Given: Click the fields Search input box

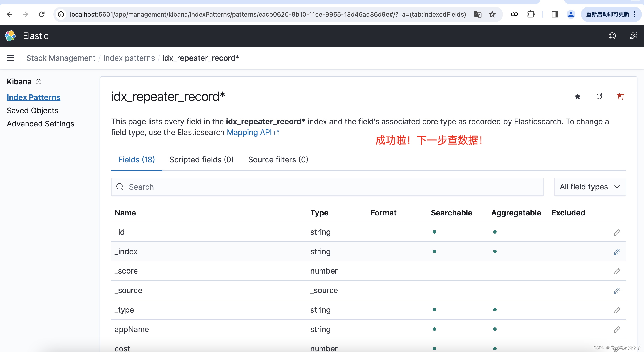Looking at the screenshot, I should 327,187.
